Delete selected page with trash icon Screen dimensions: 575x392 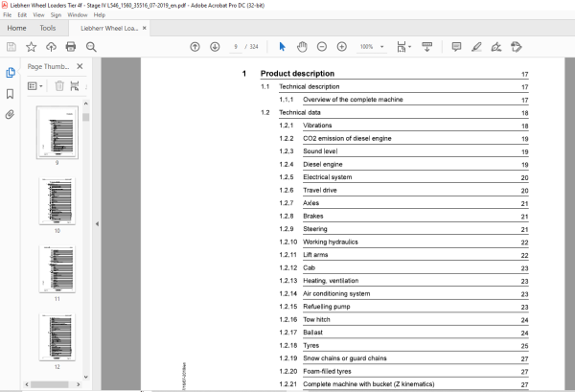[x=59, y=86]
